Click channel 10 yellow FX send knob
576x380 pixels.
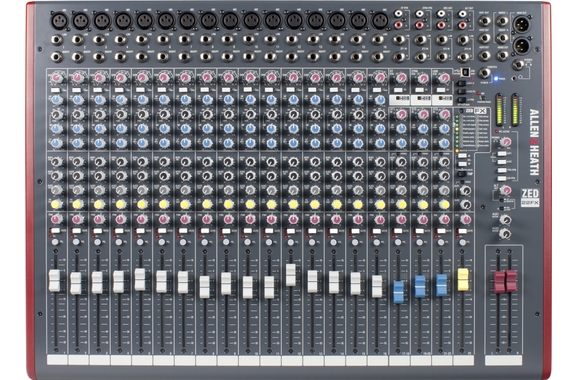tap(250, 204)
